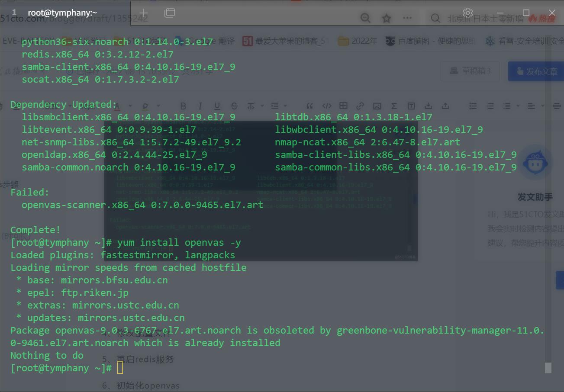564x392 pixels.
Task: Insert a code block via </> icon
Action: [327, 106]
